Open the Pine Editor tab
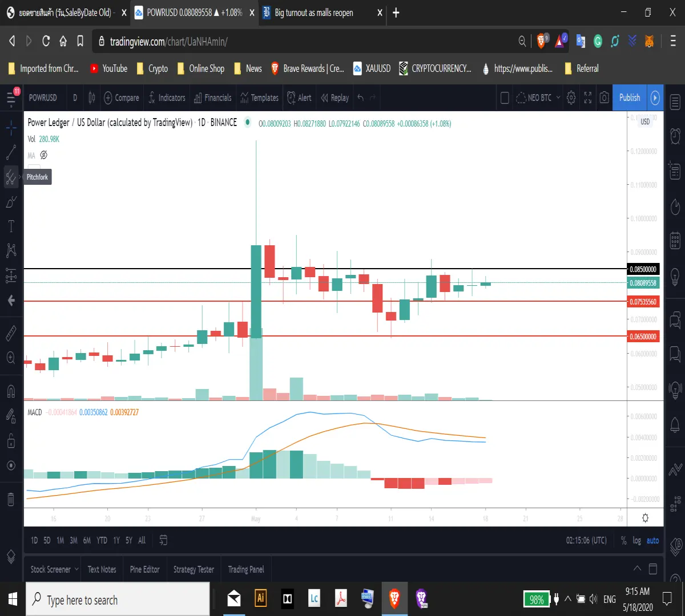This screenshot has width=685, height=616. click(144, 569)
